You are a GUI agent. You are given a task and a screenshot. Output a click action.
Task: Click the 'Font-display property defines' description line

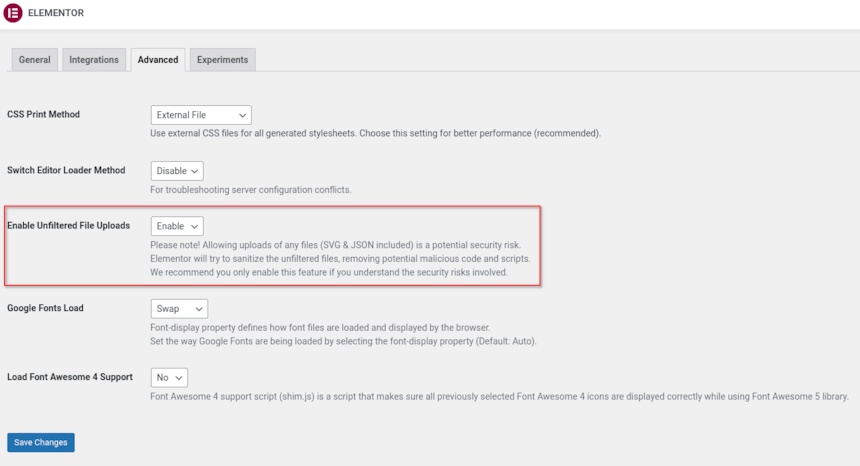pyautogui.click(x=320, y=328)
